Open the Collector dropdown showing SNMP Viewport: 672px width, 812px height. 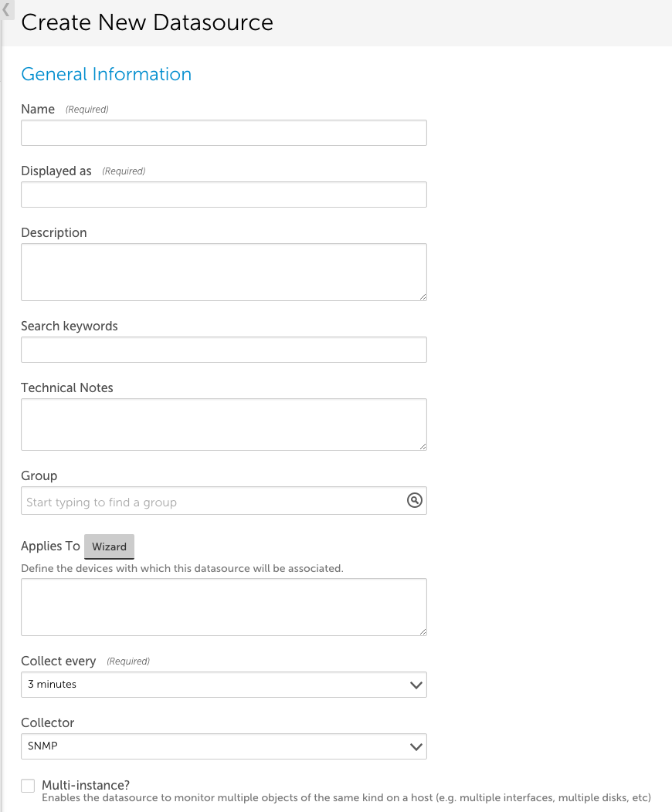224,746
